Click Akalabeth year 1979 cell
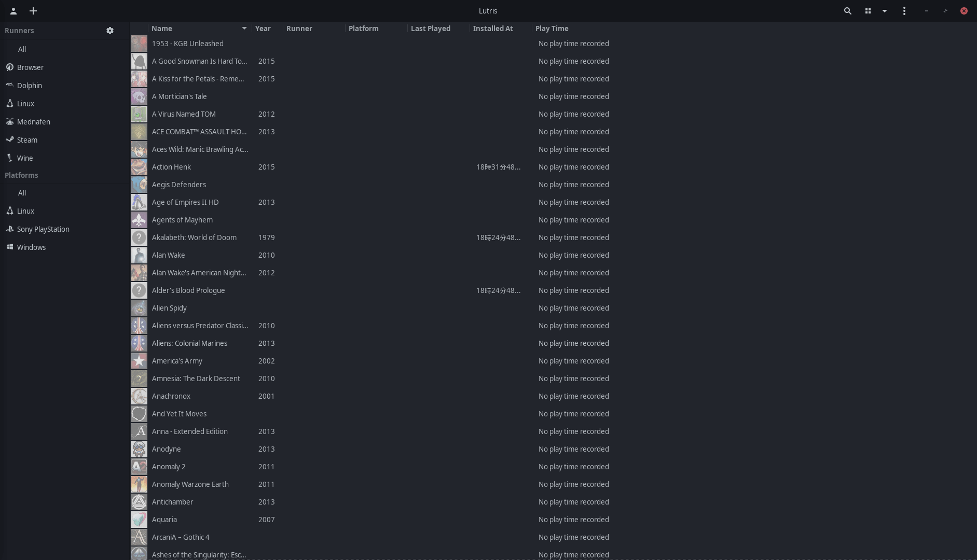 (267, 237)
